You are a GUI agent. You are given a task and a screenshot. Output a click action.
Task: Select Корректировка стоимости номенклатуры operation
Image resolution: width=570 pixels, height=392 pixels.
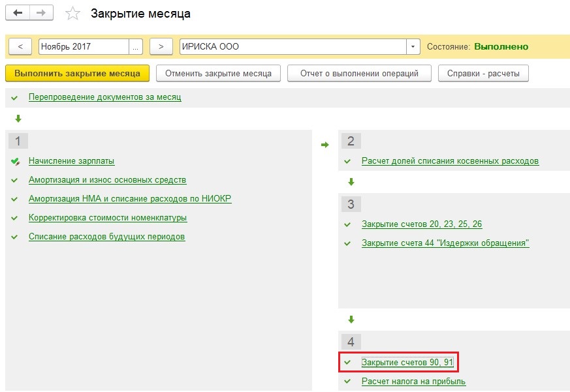click(x=108, y=218)
